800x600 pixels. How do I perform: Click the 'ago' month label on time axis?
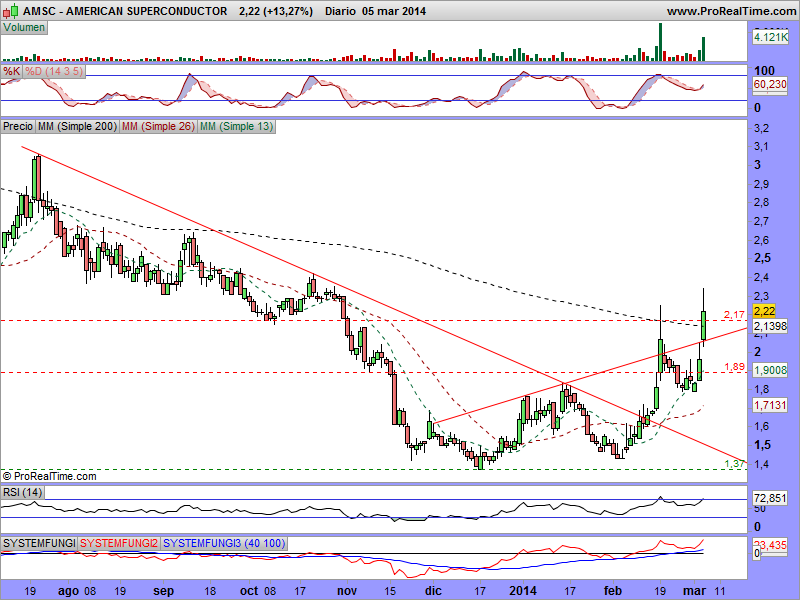coord(68,591)
